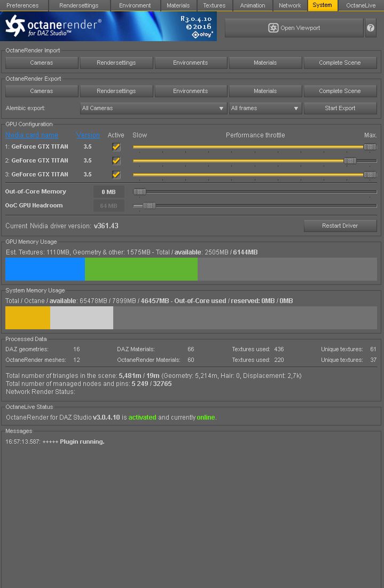The width and height of the screenshot is (384, 588).
Task: Click the 'Network Render Status:' label
Action: 41,392
